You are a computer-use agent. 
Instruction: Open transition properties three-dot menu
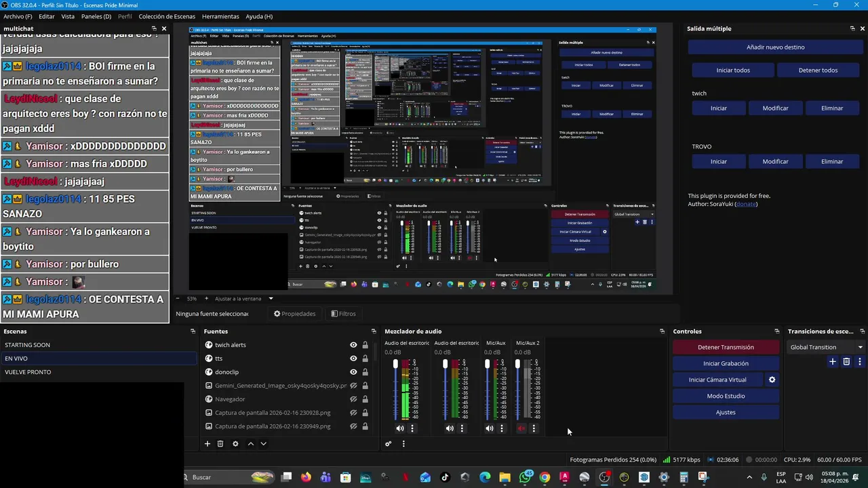pos(860,362)
